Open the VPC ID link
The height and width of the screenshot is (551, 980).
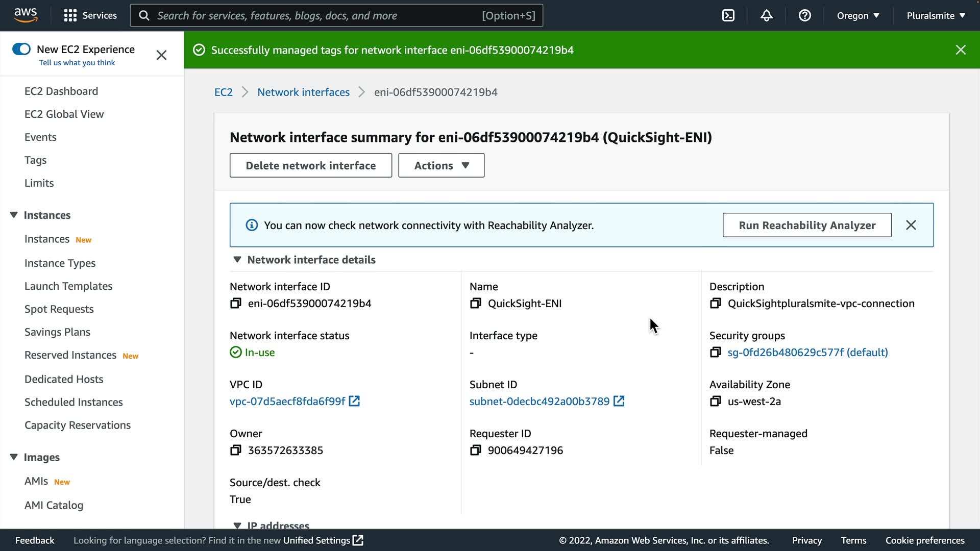point(287,402)
